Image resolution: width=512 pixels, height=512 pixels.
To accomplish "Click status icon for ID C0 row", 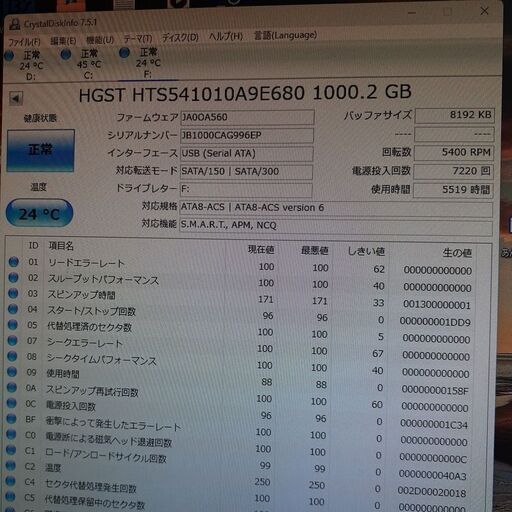I will [x=11, y=434].
